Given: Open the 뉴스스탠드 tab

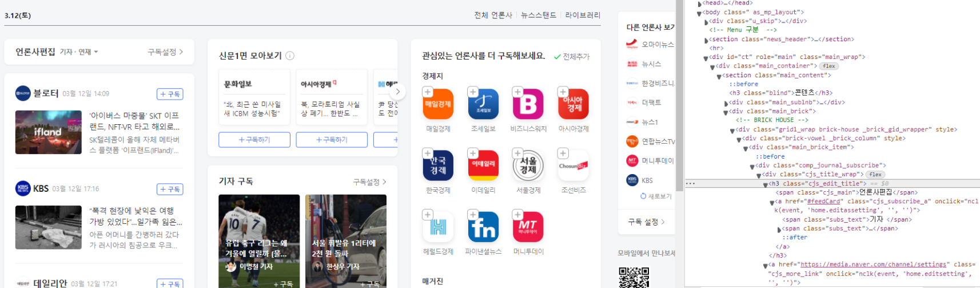Looking at the screenshot, I should [x=539, y=15].
